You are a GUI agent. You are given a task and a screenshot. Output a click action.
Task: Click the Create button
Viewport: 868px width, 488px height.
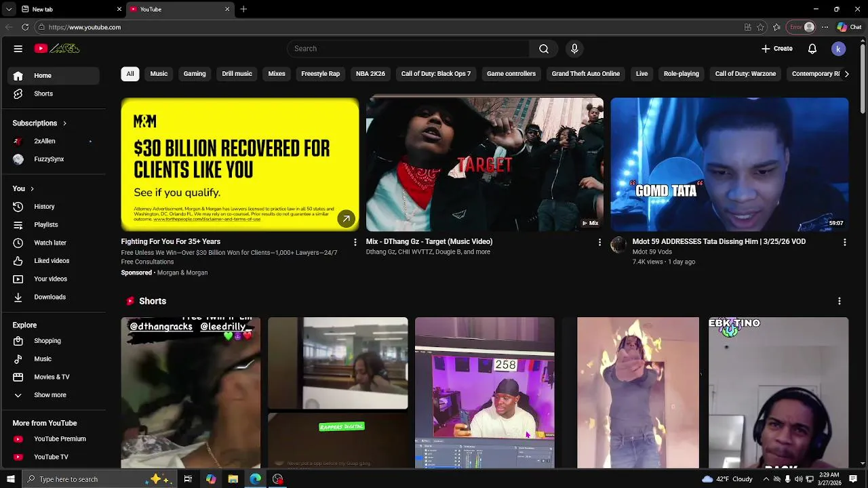[776, 49]
